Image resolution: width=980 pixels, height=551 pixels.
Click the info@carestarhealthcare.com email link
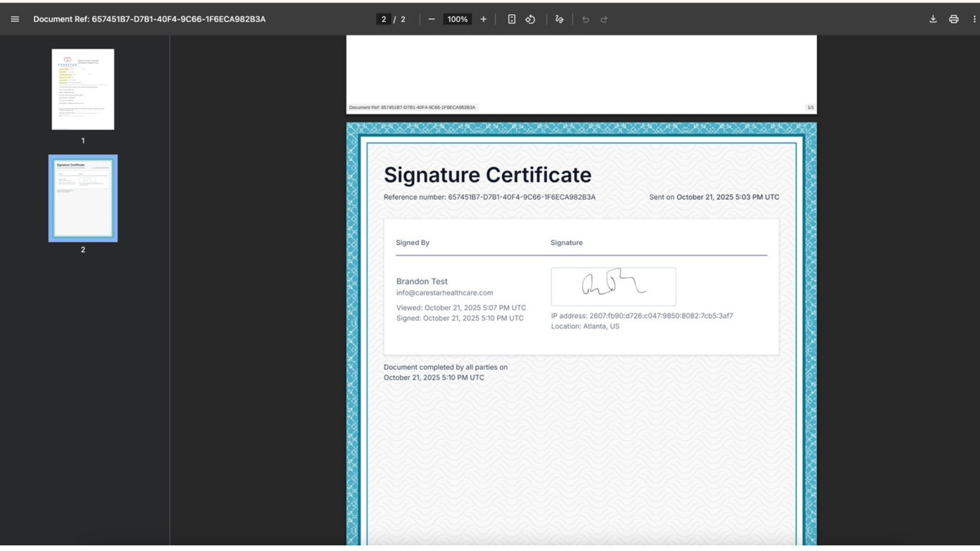[445, 292]
